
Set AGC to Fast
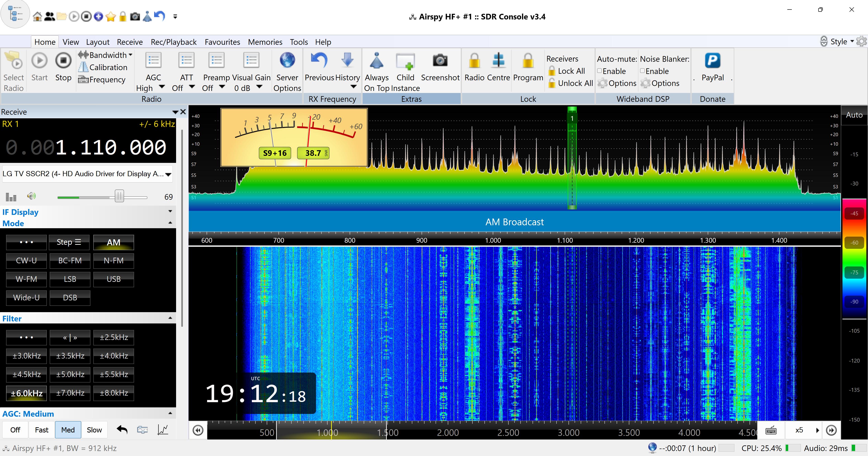tap(41, 430)
